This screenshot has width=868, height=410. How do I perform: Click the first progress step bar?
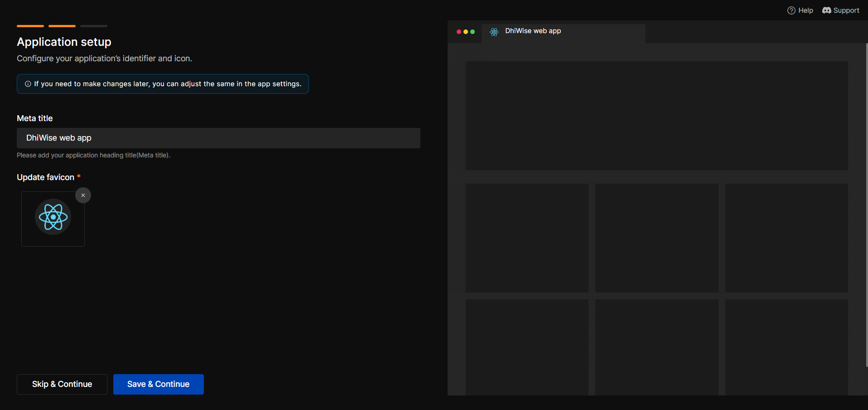tap(30, 26)
